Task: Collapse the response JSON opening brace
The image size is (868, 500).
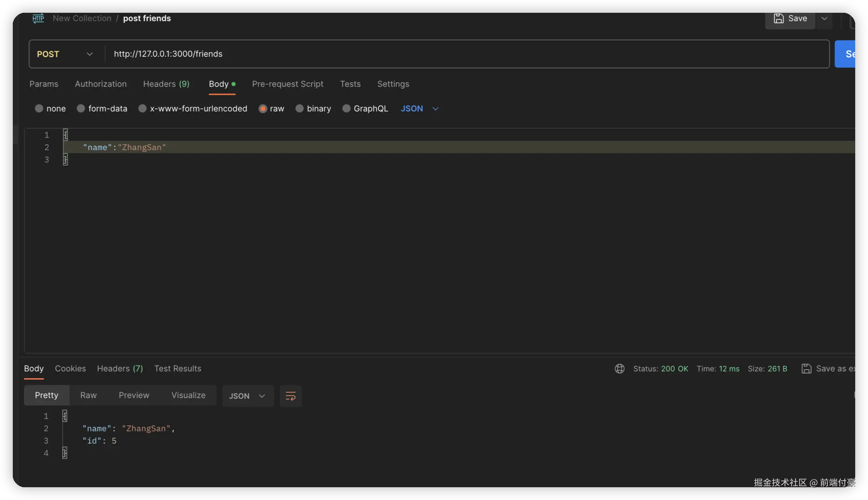Action: 65,416
